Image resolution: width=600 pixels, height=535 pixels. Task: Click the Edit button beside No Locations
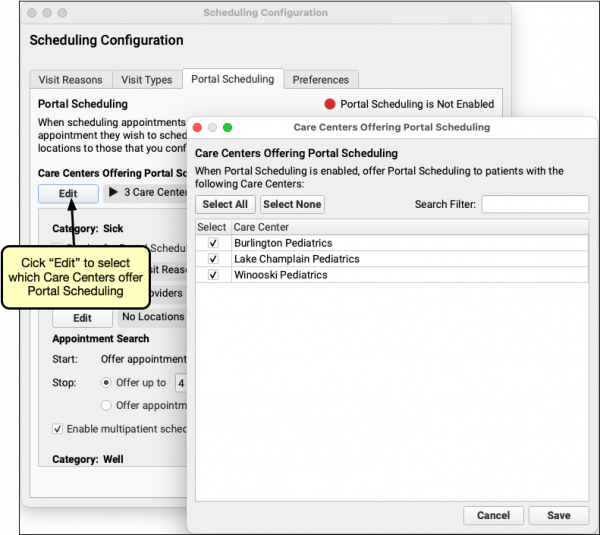(x=82, y=318)
